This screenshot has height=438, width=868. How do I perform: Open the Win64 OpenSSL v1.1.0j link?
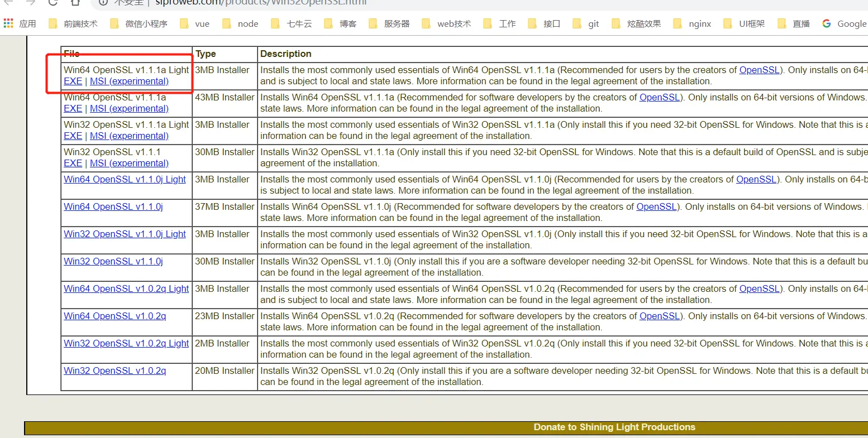point(113,206)
